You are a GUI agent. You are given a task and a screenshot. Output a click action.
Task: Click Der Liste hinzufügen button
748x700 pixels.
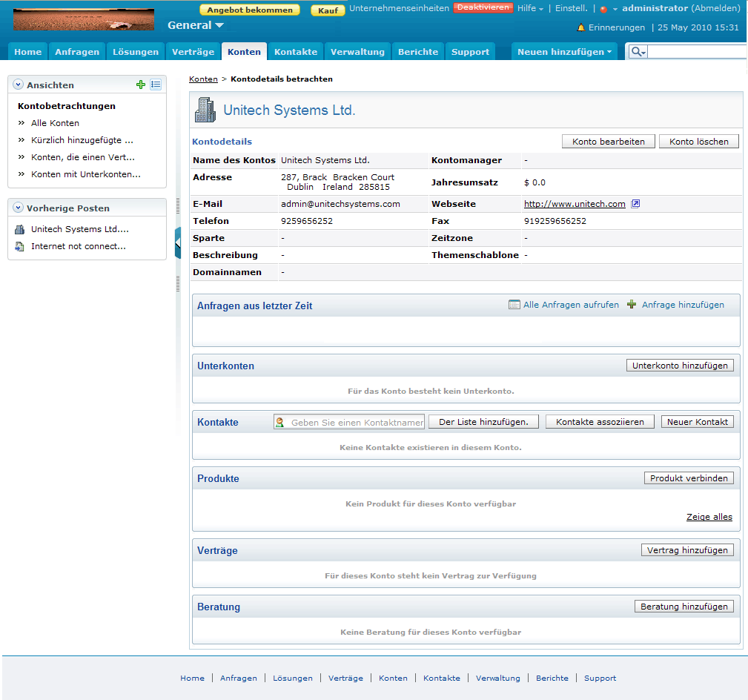tap(484, 422)
